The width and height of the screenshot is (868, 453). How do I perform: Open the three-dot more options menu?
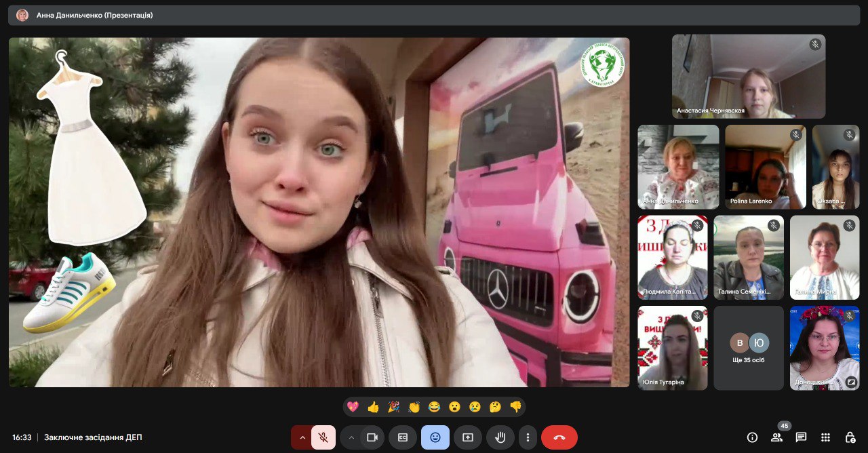527,437
